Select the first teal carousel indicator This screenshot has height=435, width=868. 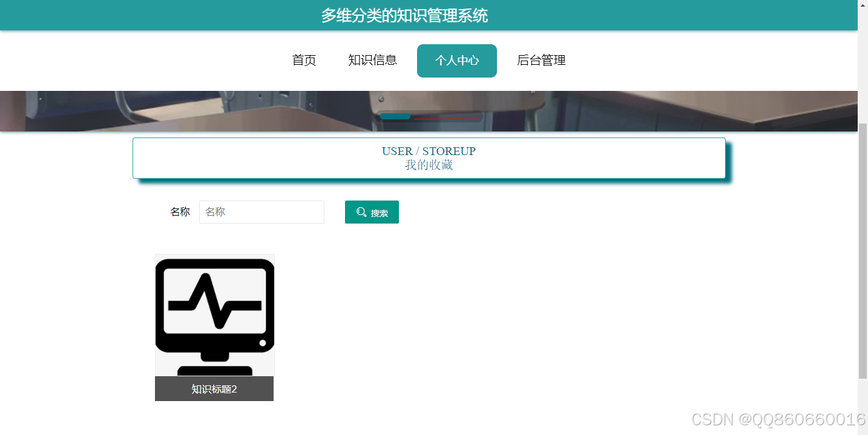395,116
